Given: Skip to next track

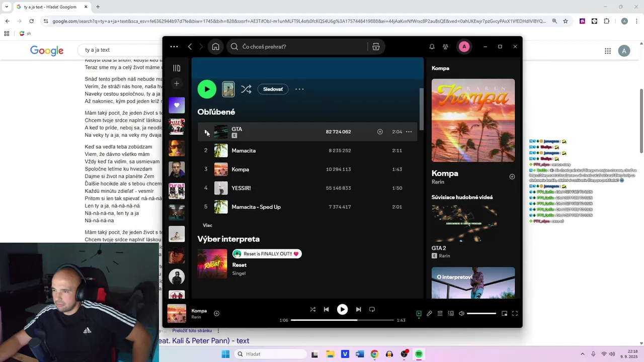Looking at the screenshot, I should tap(358, 309).
